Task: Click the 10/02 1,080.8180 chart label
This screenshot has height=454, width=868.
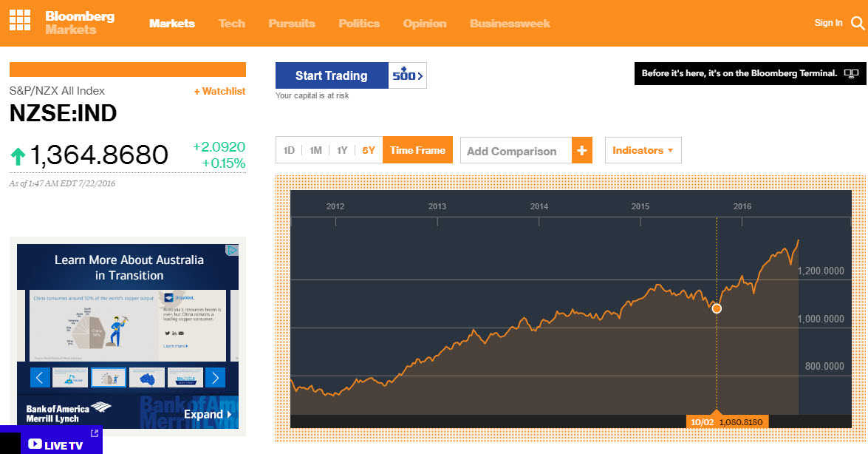Action: [x=727, y=422]
